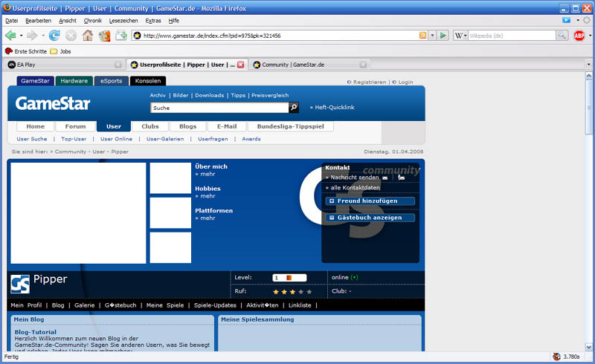Select the Hardware site tab
The height and width of the screenshot is (364, 595).
pyautogui.click(x=74, y=81)
